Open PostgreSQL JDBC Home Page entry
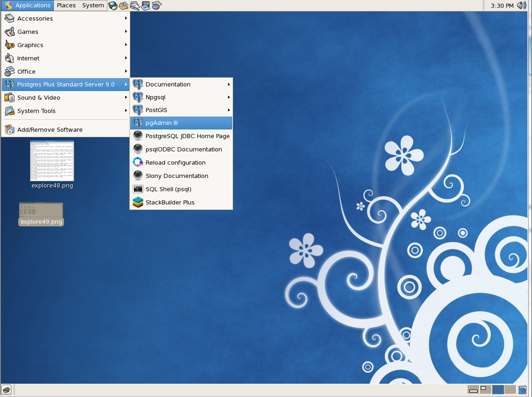532x397 pixels. (181, 136)
